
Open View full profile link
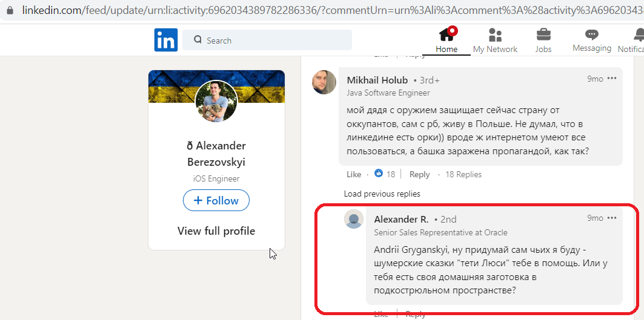(x=216, y=231)
